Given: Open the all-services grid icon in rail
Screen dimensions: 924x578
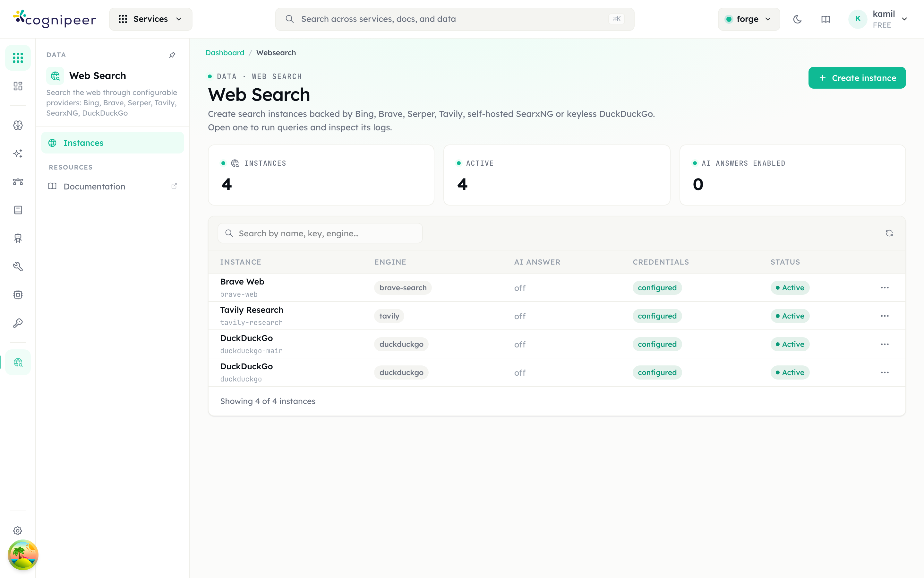Looking at the screenshot, I should click(18, 58).
